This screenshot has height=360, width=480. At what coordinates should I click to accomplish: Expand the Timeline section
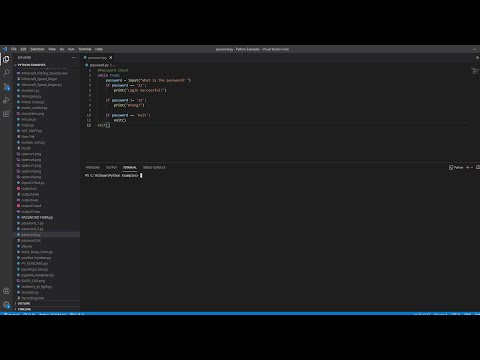23,309
